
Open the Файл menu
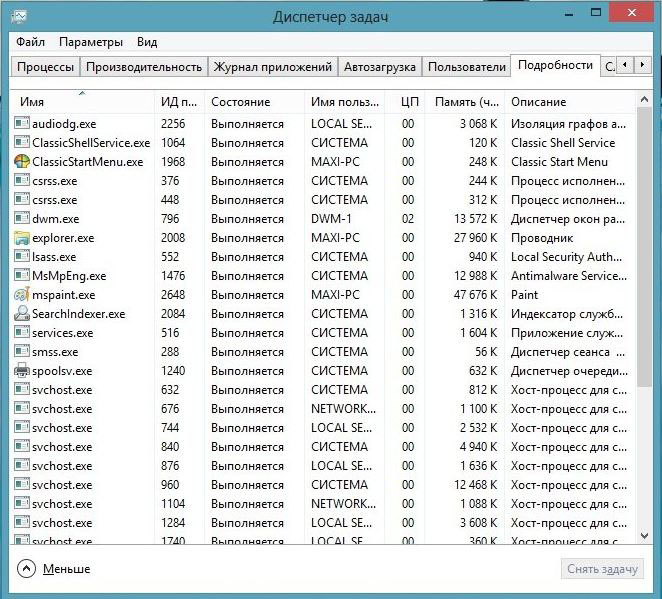click(x=30, y=42)
